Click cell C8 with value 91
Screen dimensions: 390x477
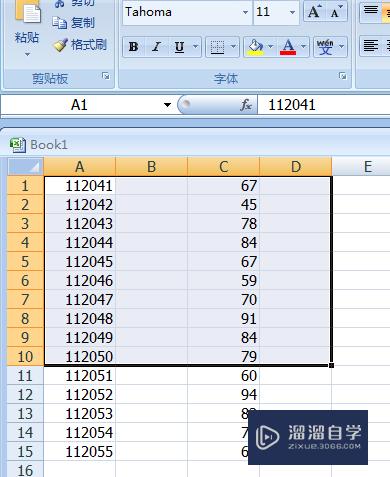click(224, 318)
